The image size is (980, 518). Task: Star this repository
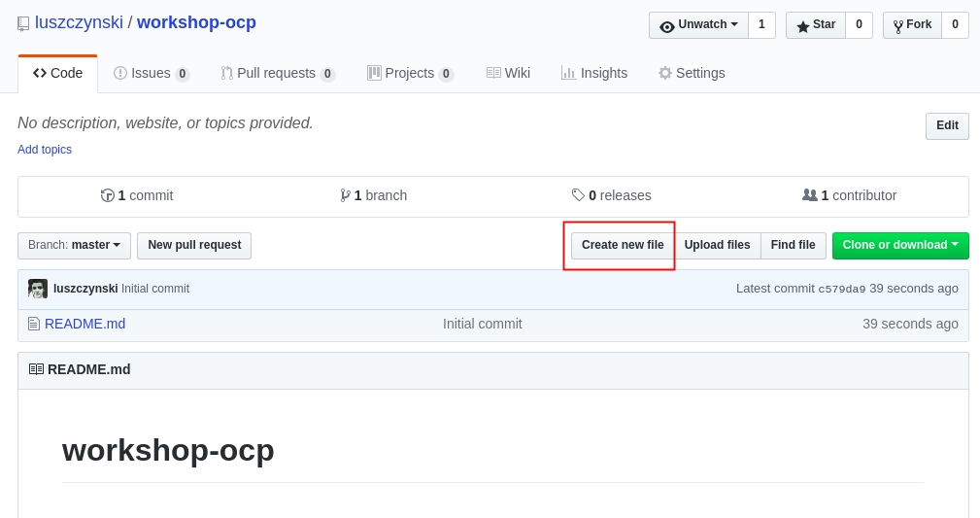point(816,25)
